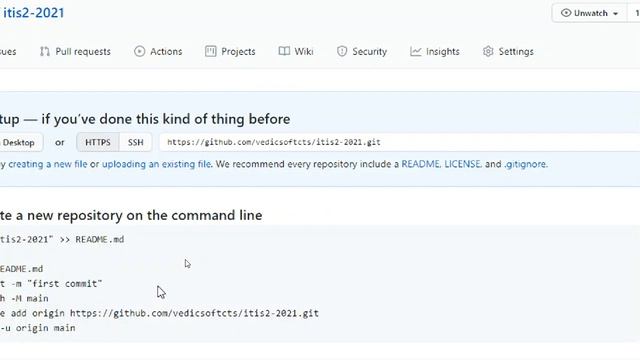Click the Wiki book icon

[x=284, y=51]
